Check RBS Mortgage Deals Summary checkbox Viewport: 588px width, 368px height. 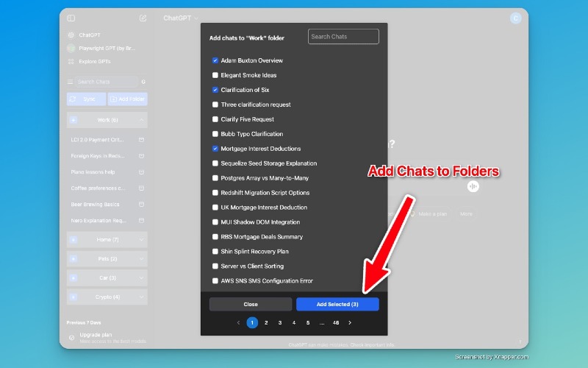pyautogui.click(x=215, y=236)
